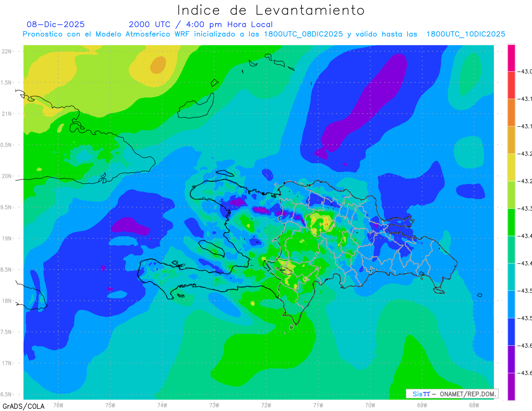
Task: Click the "68W" longitude label
Action: point(474,405)
